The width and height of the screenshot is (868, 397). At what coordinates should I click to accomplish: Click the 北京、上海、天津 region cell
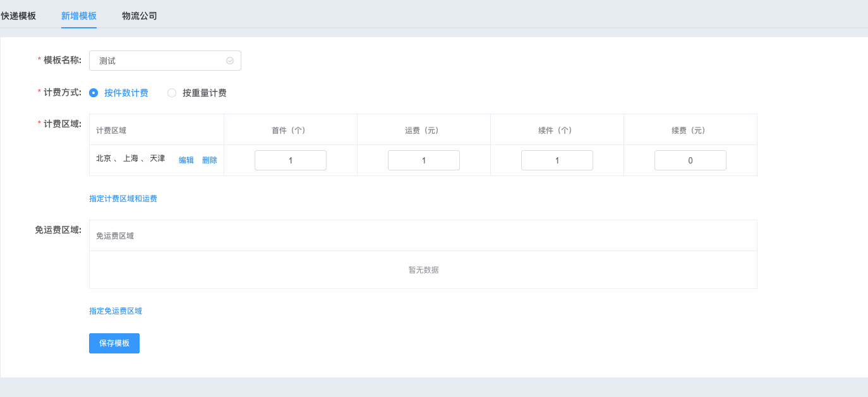tap(131, 159)
